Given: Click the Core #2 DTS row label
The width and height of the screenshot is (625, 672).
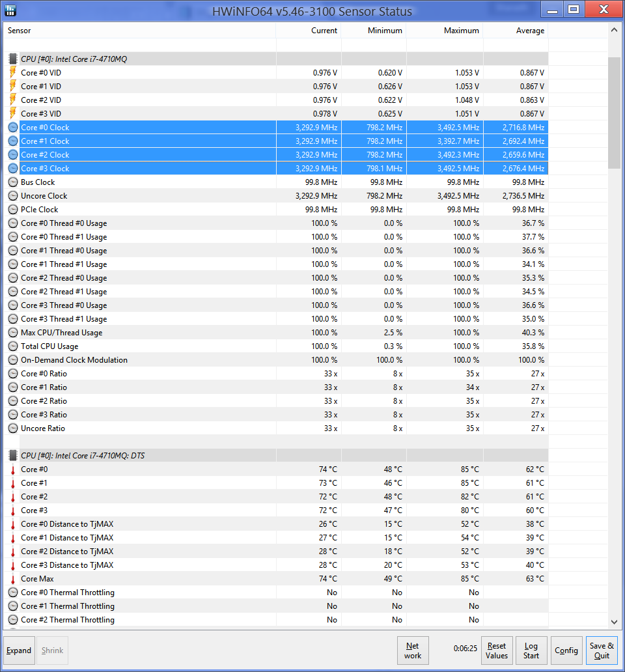Looking at the screenshot, I should 35,497.
